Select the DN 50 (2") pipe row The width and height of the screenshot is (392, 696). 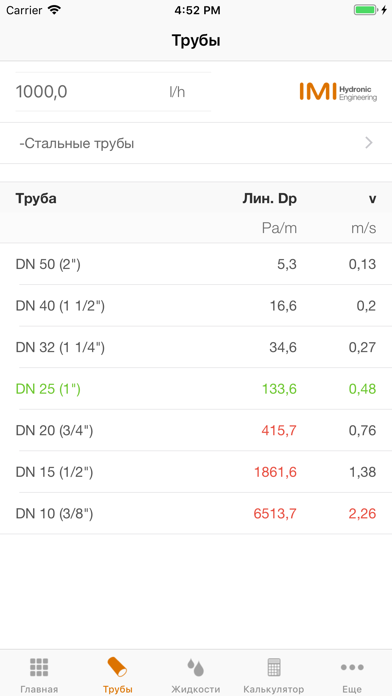[196, 264]
